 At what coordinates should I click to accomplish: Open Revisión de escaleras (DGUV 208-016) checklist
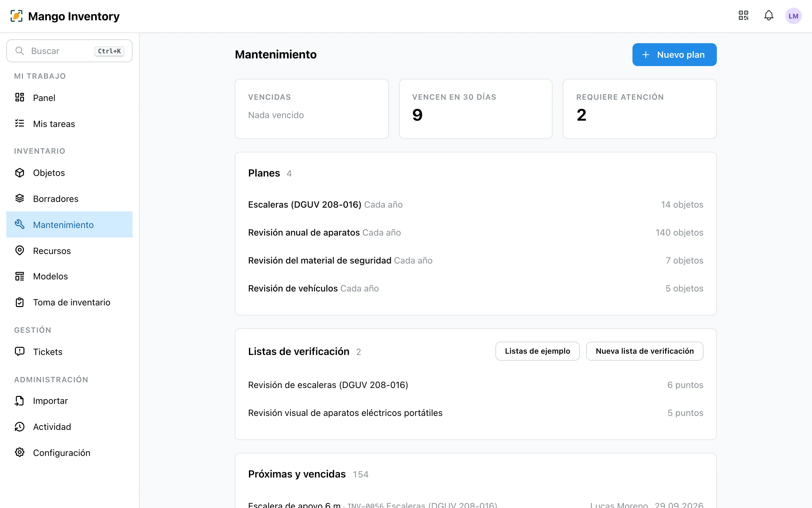coord(475,385)
